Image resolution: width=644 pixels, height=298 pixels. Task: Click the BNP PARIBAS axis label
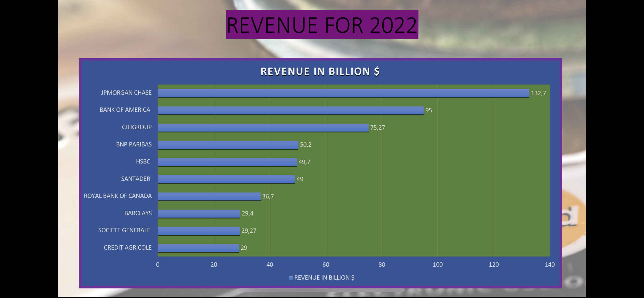[134, 144]
